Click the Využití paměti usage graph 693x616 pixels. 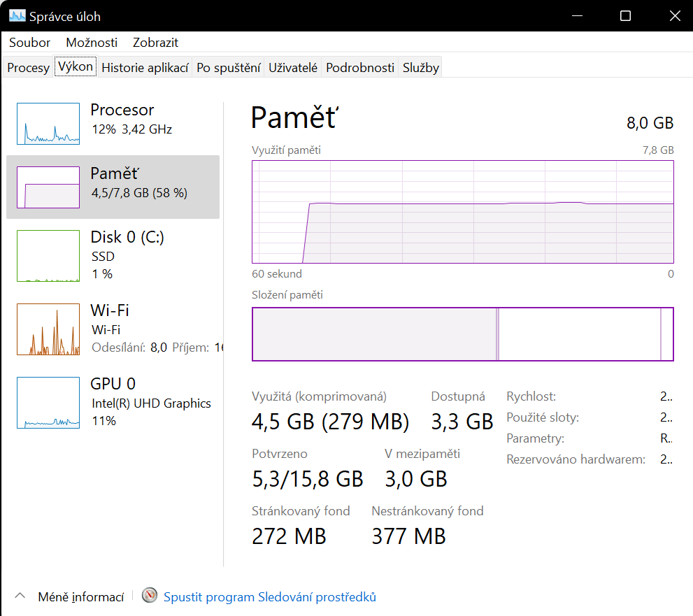pos(462,211)
